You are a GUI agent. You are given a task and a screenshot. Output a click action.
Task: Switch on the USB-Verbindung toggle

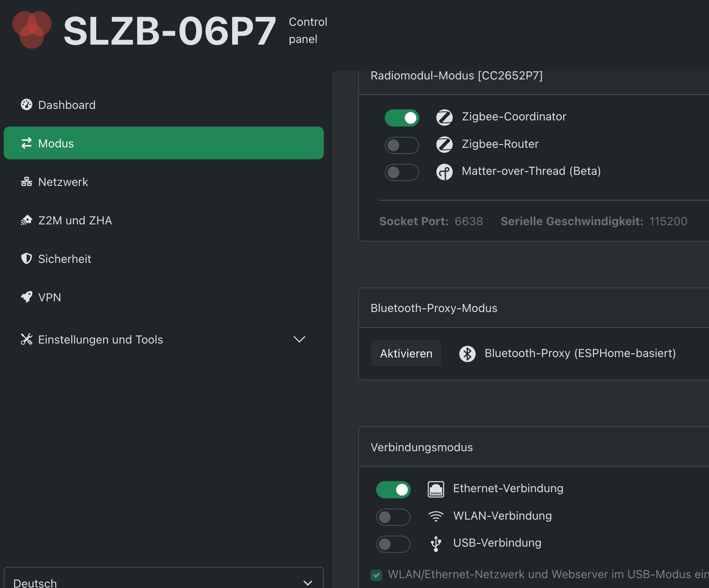click(393, 544)
